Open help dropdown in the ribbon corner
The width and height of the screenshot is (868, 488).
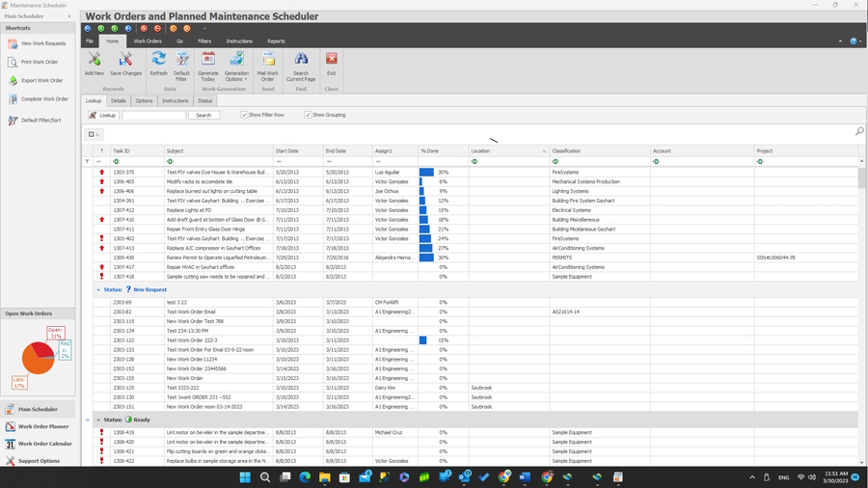pos(855,41)
